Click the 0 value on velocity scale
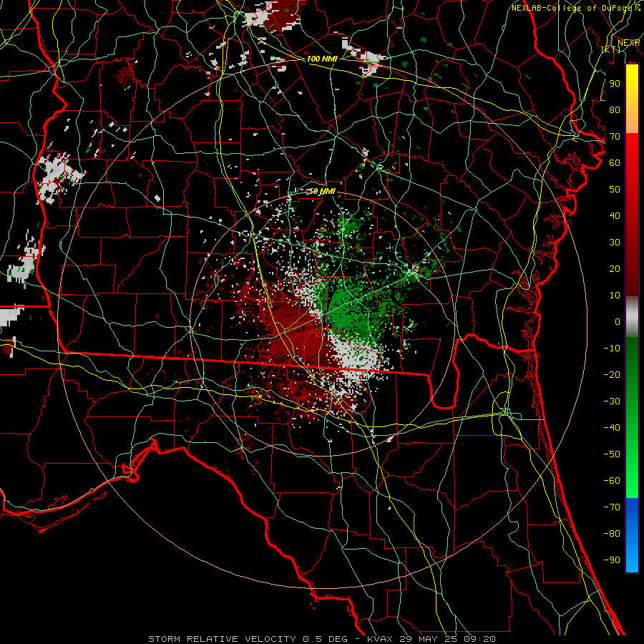This screenshot has width=644, height=644. (618, 321)
